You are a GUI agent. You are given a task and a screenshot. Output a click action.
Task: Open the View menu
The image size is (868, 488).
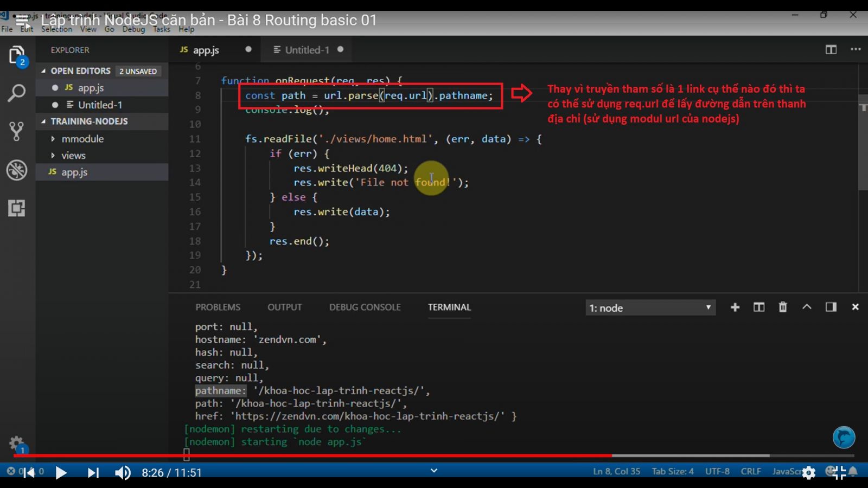[x=88, y=29]
